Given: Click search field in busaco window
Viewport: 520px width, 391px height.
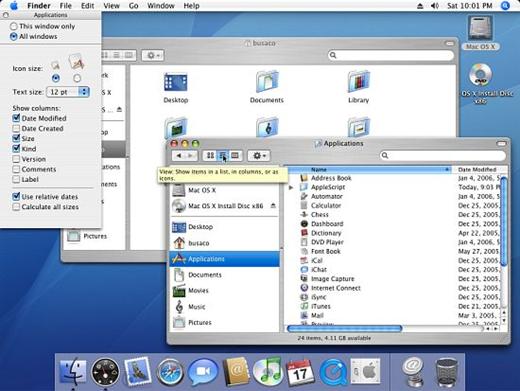Looking at the screenshot, I should (x=391, y=55).
